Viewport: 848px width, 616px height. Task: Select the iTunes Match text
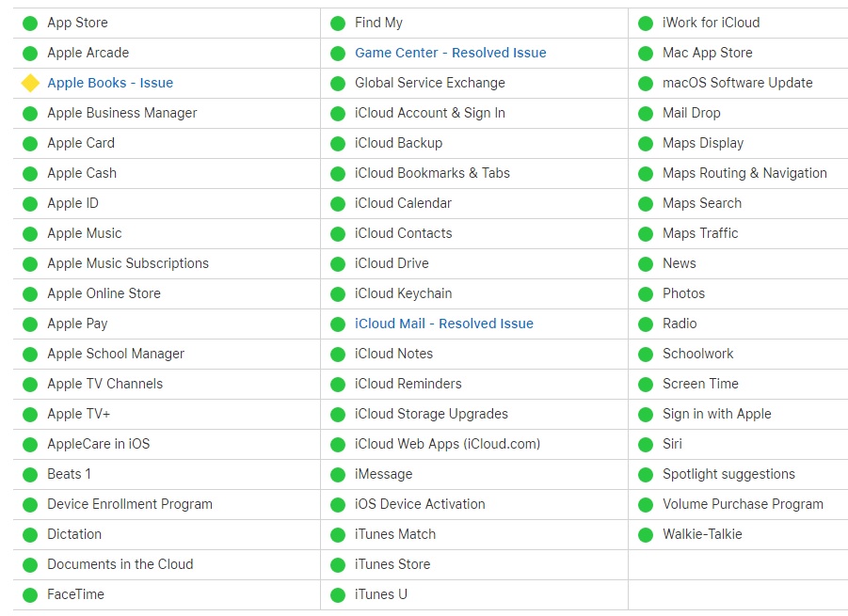(x=395, y=534)
